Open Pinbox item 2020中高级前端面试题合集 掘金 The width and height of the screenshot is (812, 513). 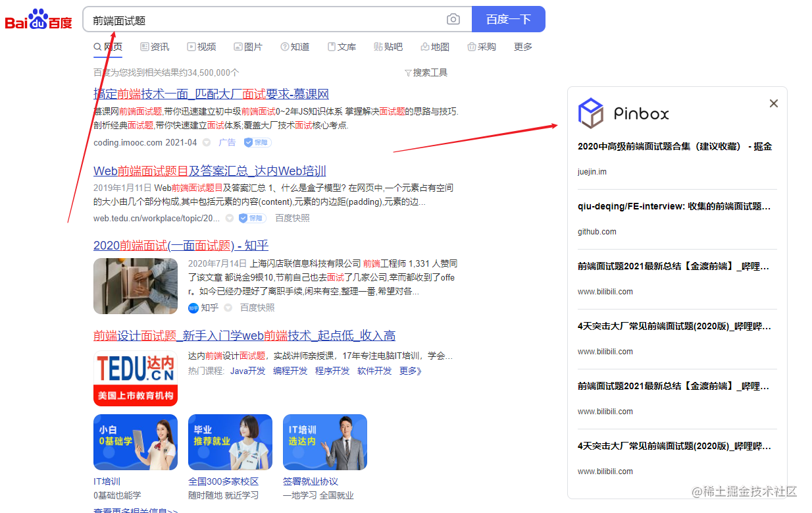tap(674, 147)
